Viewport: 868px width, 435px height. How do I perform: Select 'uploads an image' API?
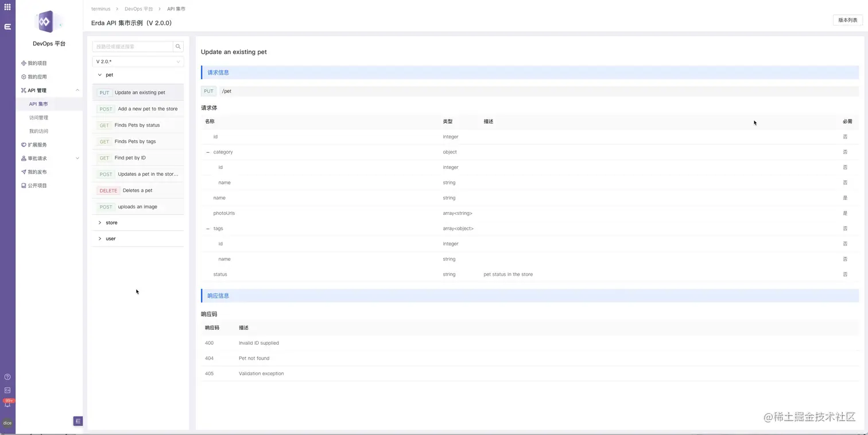[138, 207]
